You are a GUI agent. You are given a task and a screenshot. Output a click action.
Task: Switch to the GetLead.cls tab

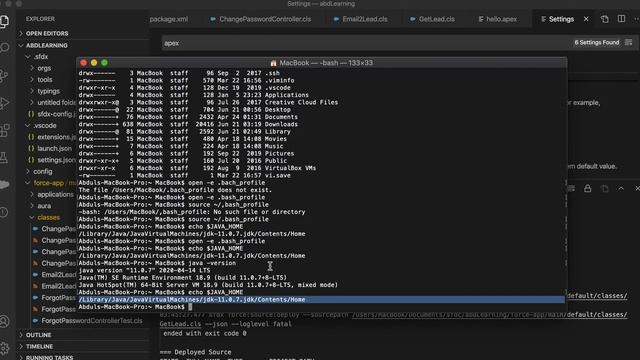point(432,19)
